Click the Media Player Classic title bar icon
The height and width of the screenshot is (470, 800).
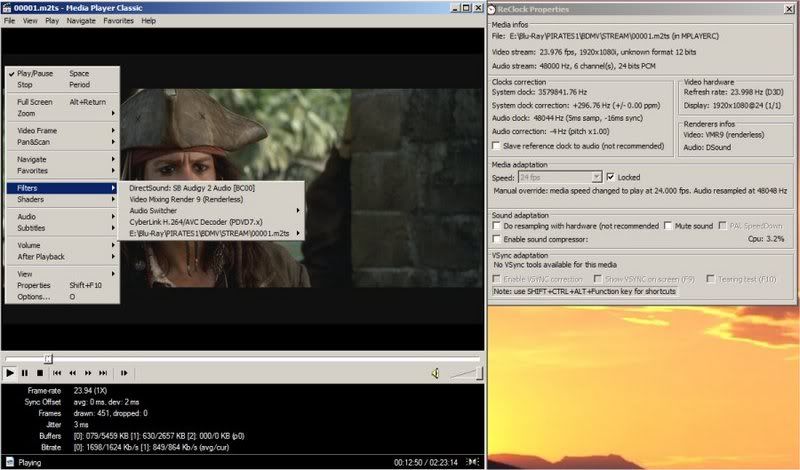(x=7, y=8)
